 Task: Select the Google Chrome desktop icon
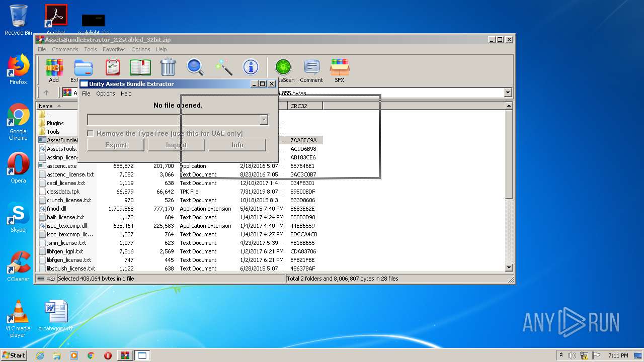click(18, 122)
